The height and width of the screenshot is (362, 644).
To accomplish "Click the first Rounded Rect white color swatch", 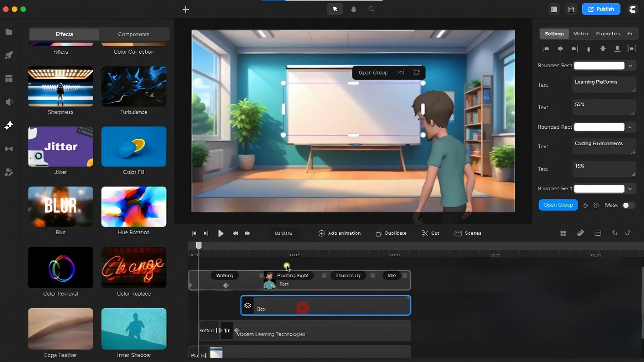I will pyautogui.click(x=599, y=66).
